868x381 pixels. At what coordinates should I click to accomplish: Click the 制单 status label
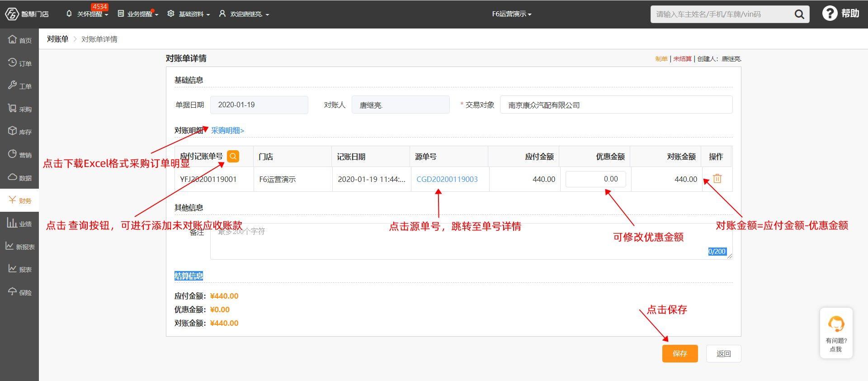click(x=661, y=59)
